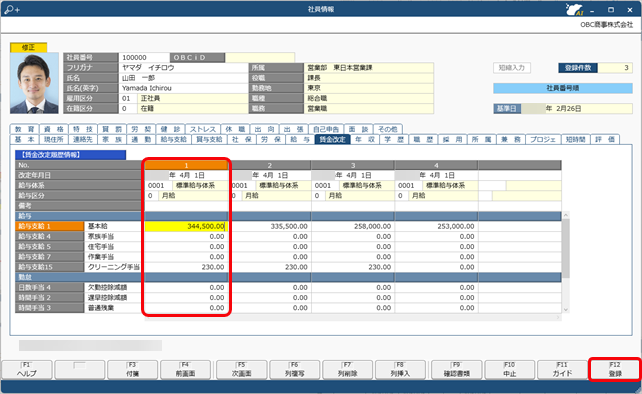
Task: Cancel with the F10 中止 button
Action: [x=509, y=369]
